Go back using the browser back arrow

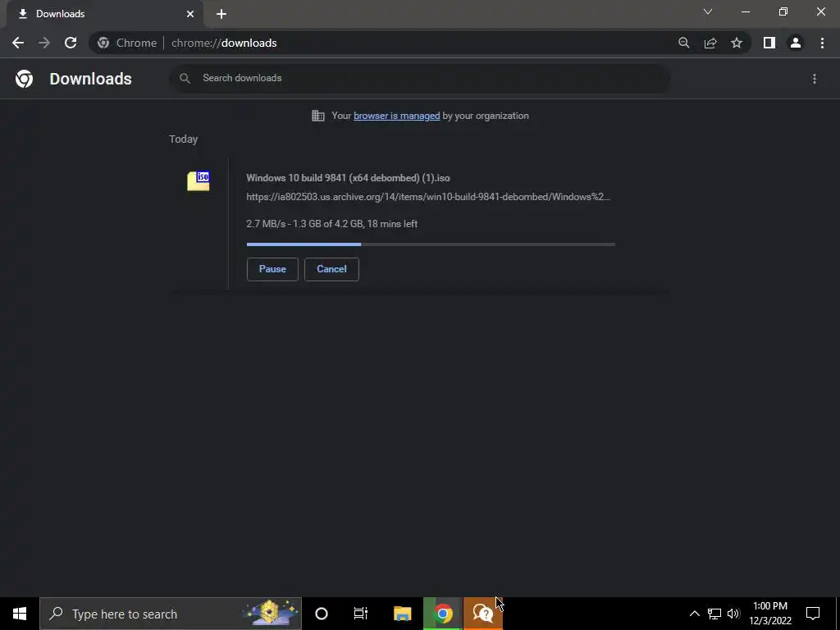(x=18, y=43)
